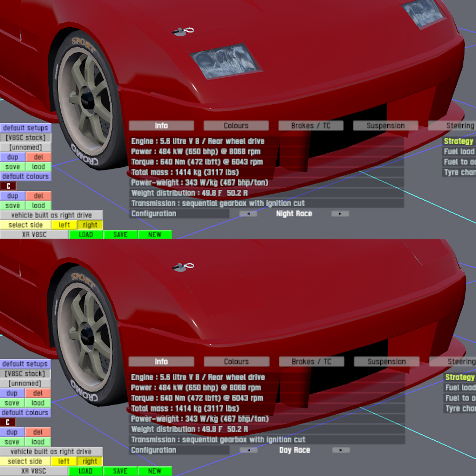476x476 pixels.
Task: Select [unnamed] setup in lower view
Action: (x=25, y=383)
